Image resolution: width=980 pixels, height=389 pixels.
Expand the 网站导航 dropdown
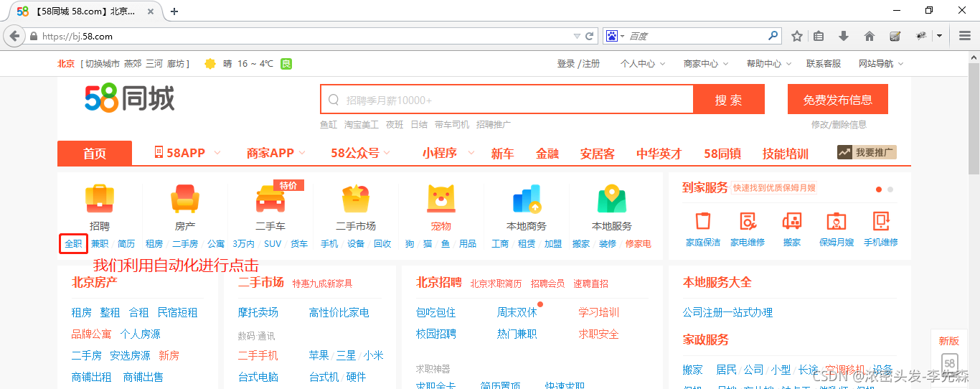tap(881, 64)
